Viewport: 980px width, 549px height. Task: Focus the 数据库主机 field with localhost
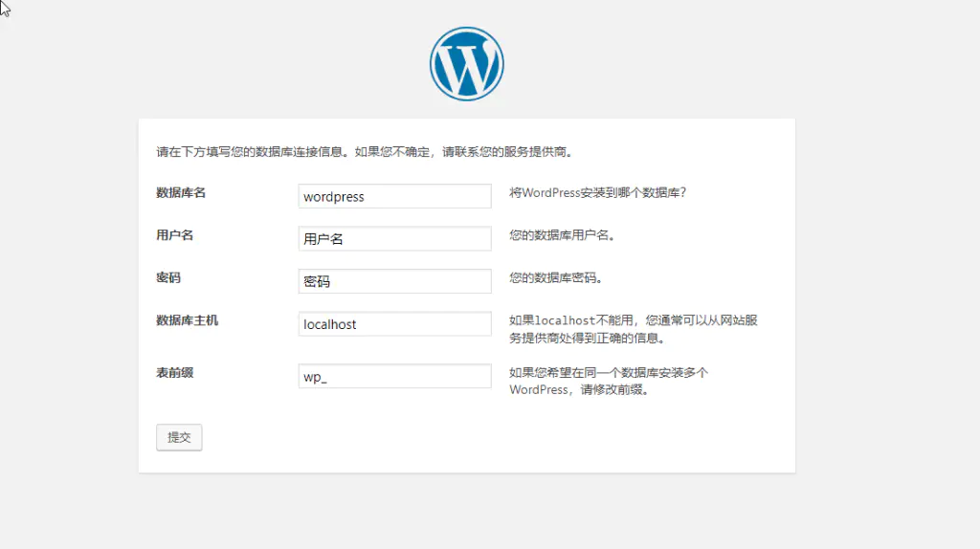click(395, 323)
